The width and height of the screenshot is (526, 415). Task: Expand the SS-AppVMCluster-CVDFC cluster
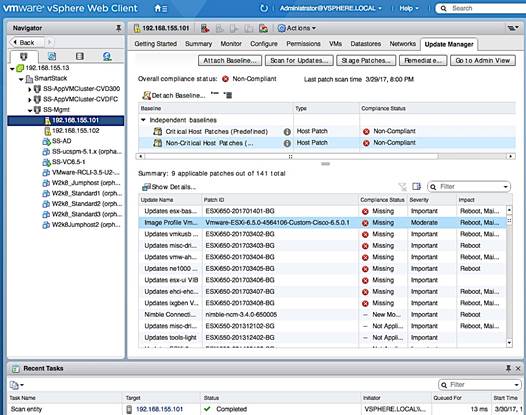pyautogui.click(x=30, y=100)
